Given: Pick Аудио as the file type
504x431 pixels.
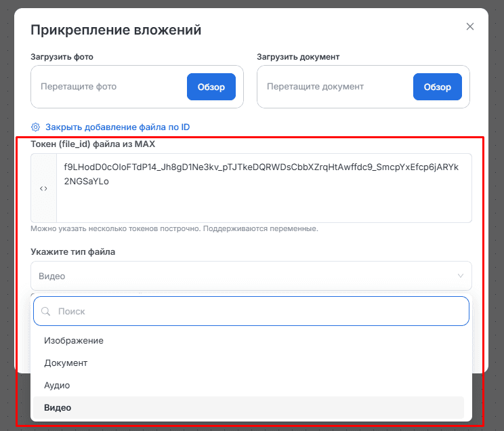Looking at the screenshot, I should (x=57, y=385).
